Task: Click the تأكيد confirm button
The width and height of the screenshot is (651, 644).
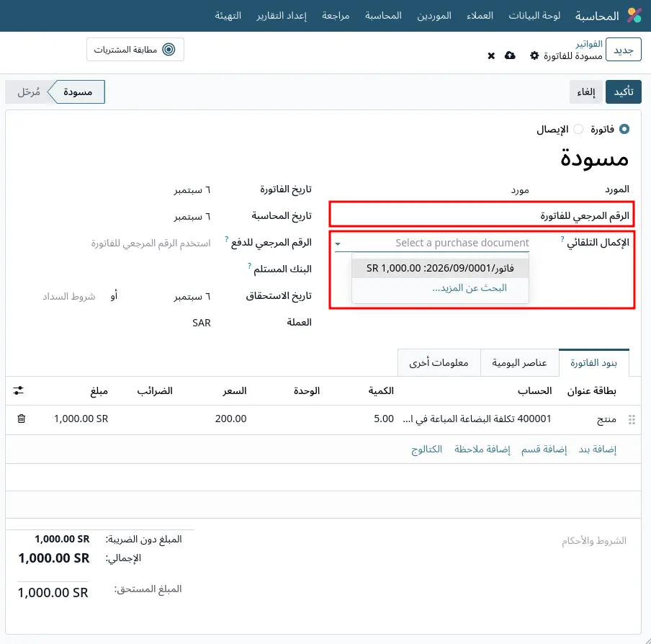Action: (x=623, y=91)
